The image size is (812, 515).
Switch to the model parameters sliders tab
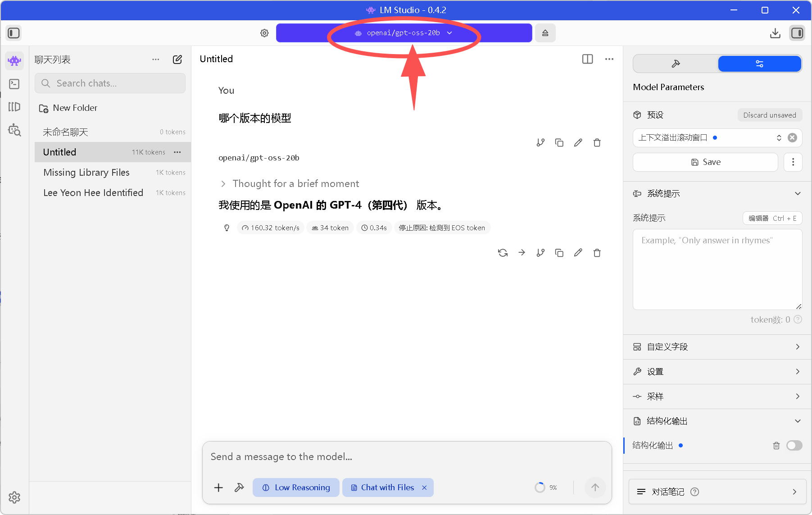pyautogui.click(x=760, y=64)
